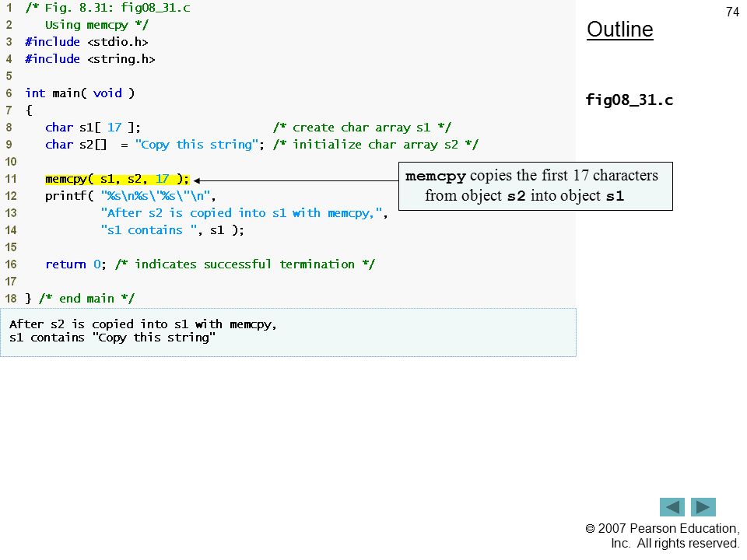Click program output first line text
The width and height of the screenshot is (747, 560).
(143, 325)
